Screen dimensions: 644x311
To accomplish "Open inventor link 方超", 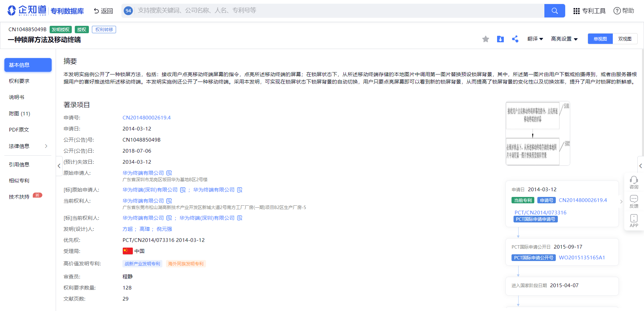I will point(127,229).
